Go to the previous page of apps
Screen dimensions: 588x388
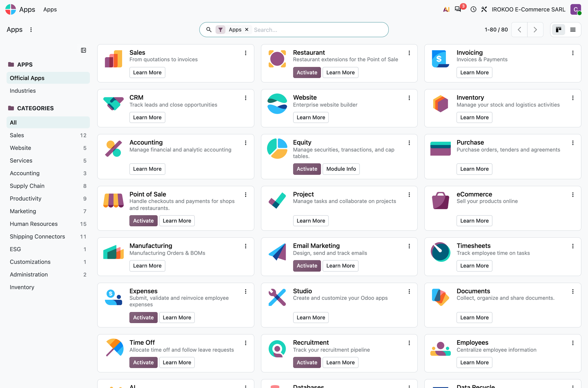coord(519,30)
